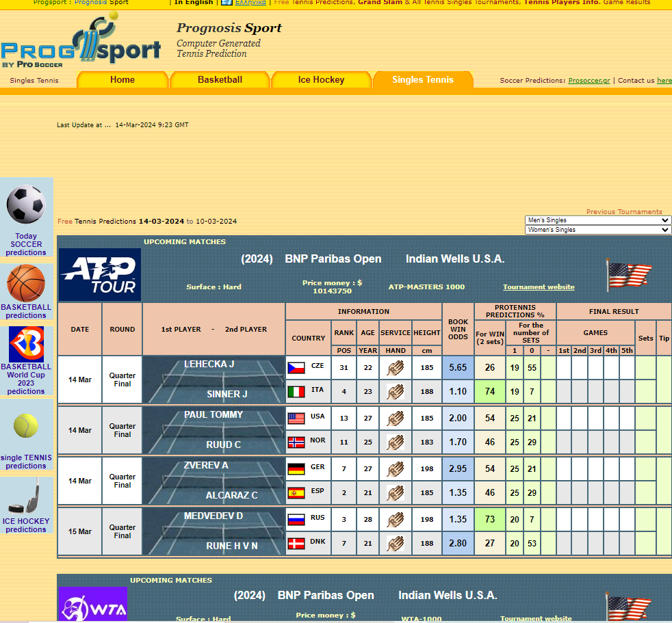Click the ATP TOUR logo
Image resolution: width=672 pixels, height=623 pixels.
[x=99, y=274]
